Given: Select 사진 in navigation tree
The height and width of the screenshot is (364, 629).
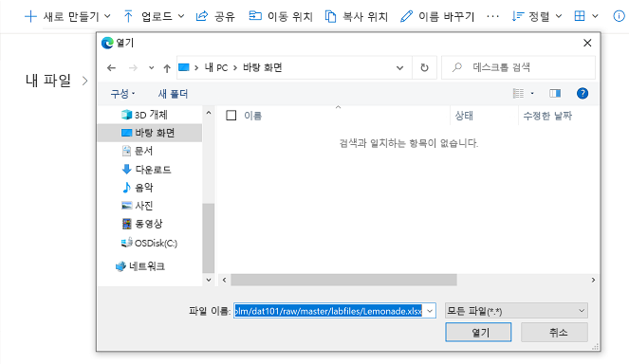Looking at the screenshot, I should point(137,206).
